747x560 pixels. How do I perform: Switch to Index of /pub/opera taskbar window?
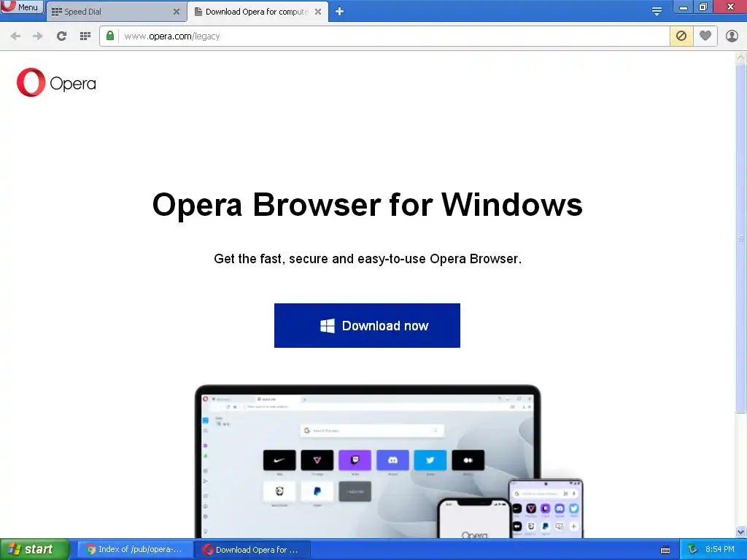click(134, 550)
